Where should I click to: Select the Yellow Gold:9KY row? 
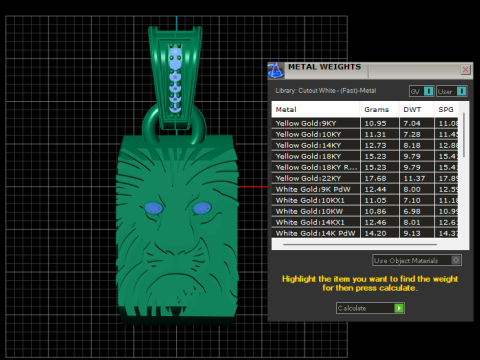[365, 123]
